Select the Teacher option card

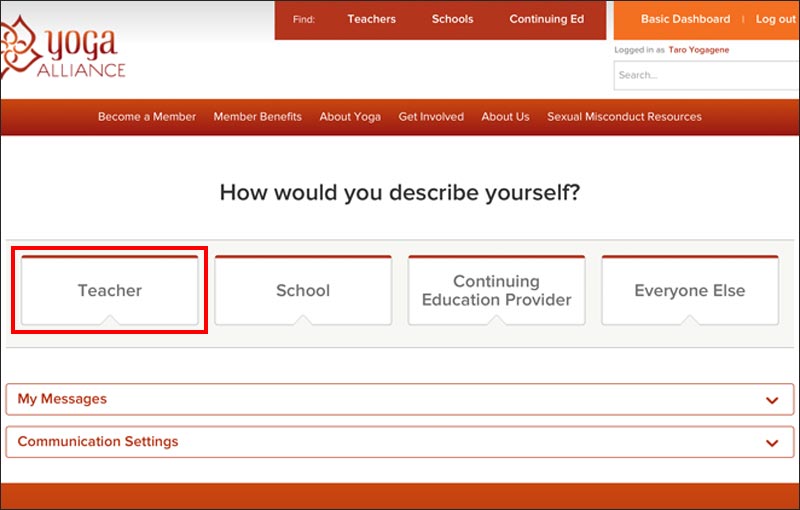pos(110,290)
